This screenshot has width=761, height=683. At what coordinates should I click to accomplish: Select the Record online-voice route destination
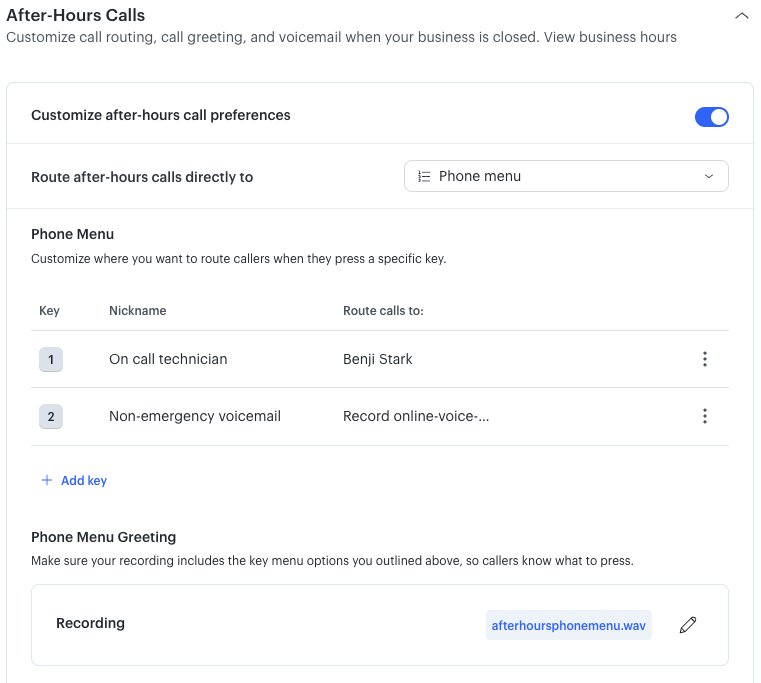coord(416,416)
